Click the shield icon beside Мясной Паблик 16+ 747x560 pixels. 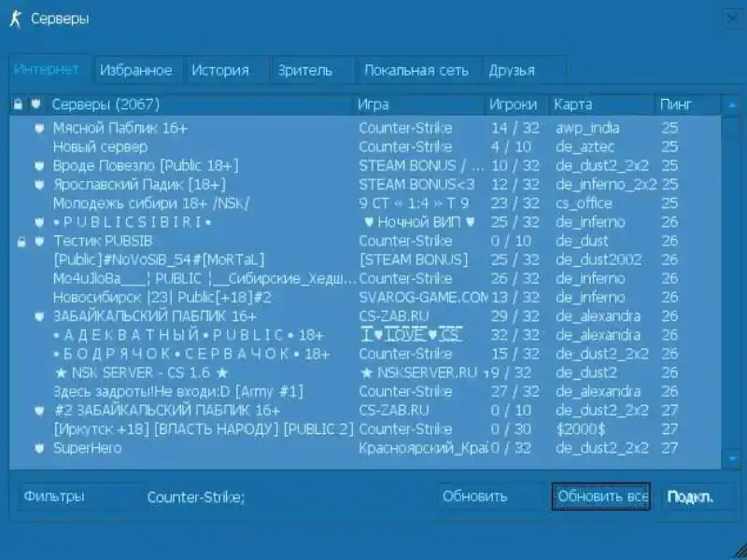39,128
